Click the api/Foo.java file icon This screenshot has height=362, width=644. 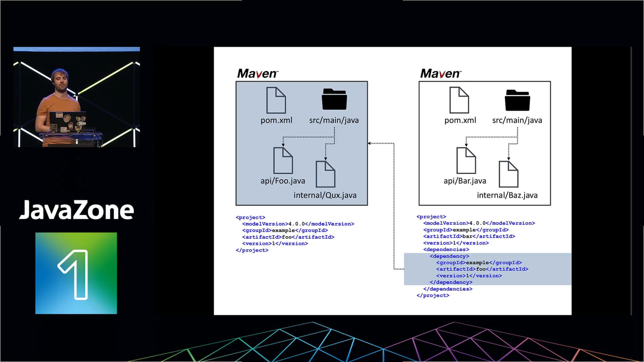[283, 160]
